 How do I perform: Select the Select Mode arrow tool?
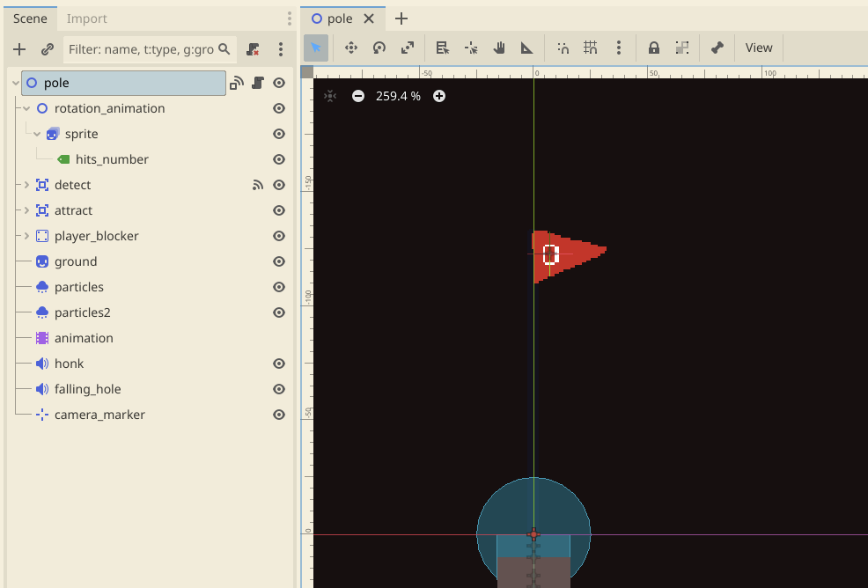[316, 48]
